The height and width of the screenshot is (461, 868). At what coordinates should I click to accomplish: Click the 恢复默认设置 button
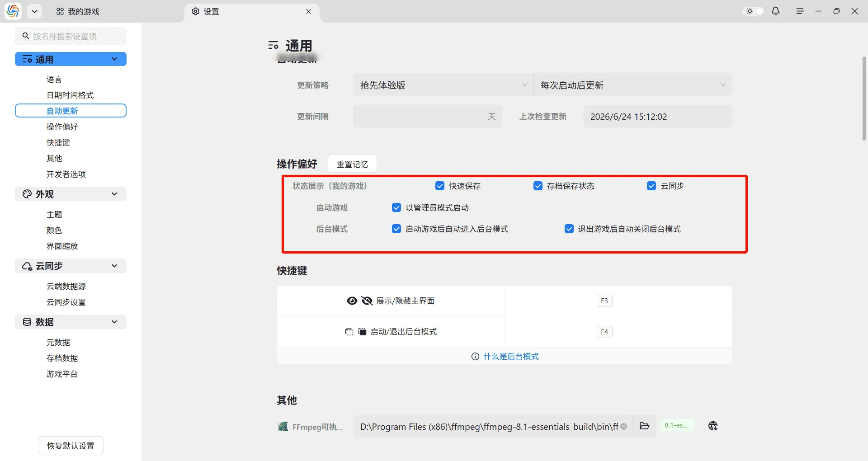71,446
